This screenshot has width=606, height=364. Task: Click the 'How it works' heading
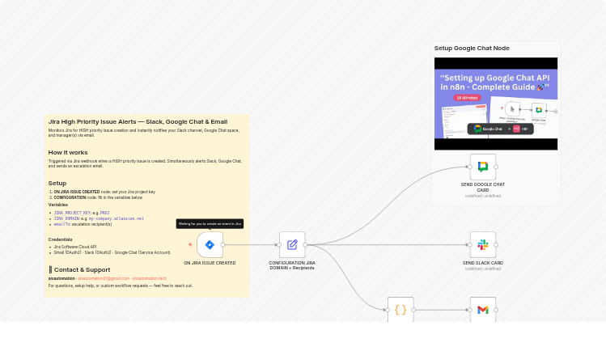click(x=68, y=152)
